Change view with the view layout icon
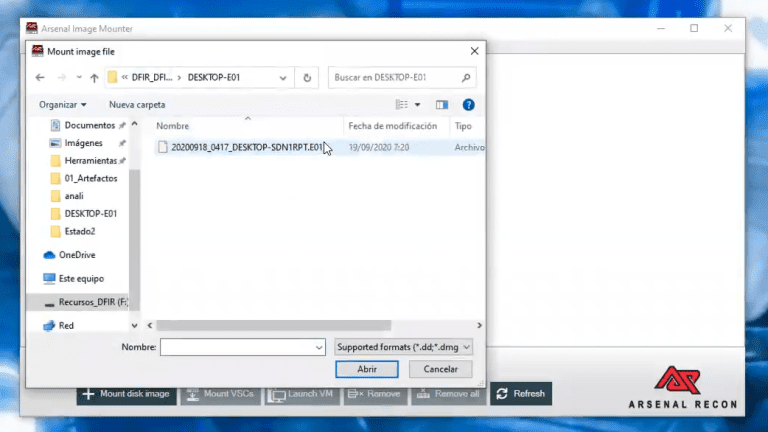 [x=402, y=104]
